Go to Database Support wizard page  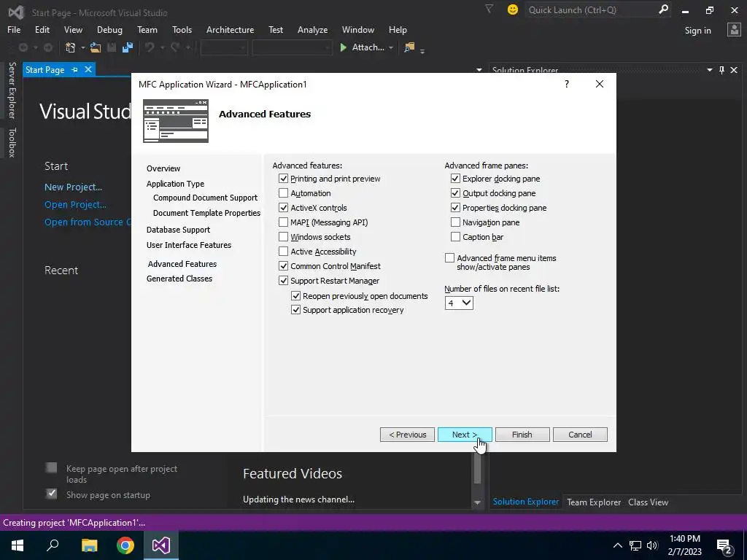click(x=178, y=230)
